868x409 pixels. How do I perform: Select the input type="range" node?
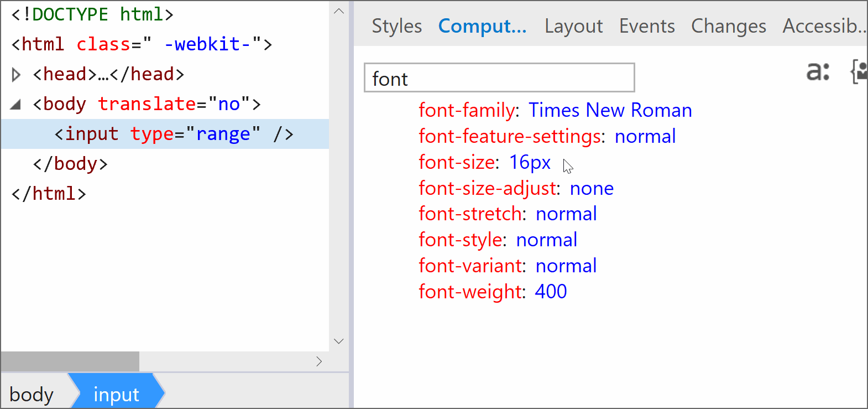(174, 134)
